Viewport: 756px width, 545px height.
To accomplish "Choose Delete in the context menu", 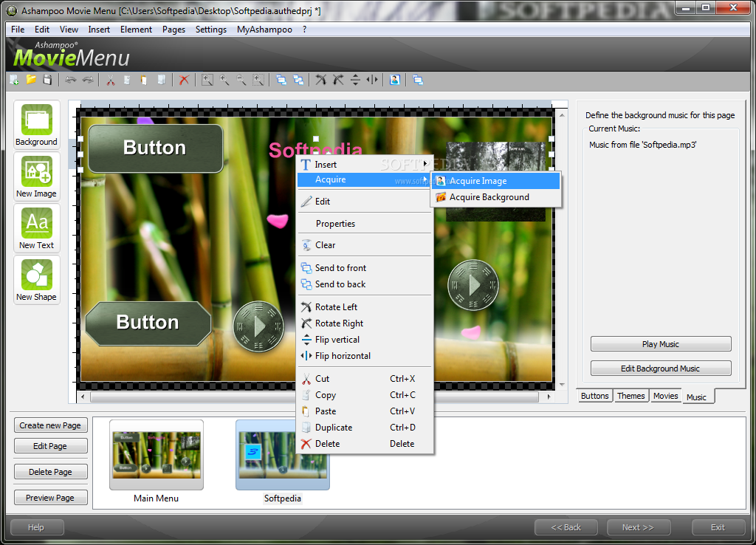I will (365, 444).
